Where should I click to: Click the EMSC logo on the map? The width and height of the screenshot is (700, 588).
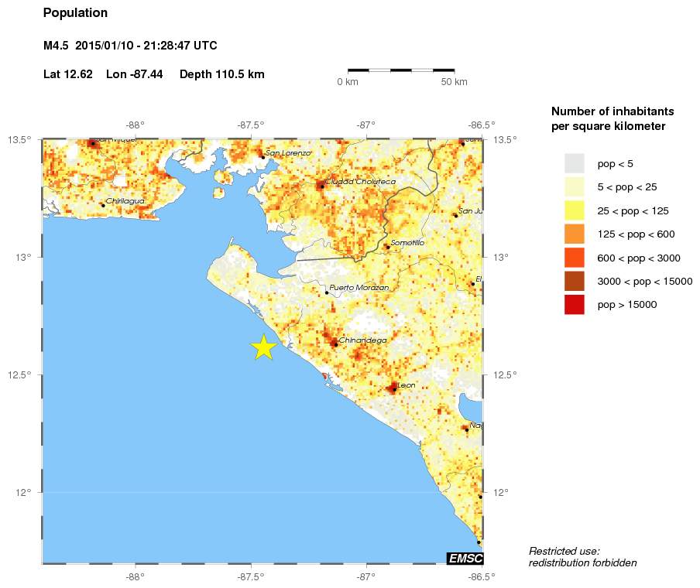(465, 558)
